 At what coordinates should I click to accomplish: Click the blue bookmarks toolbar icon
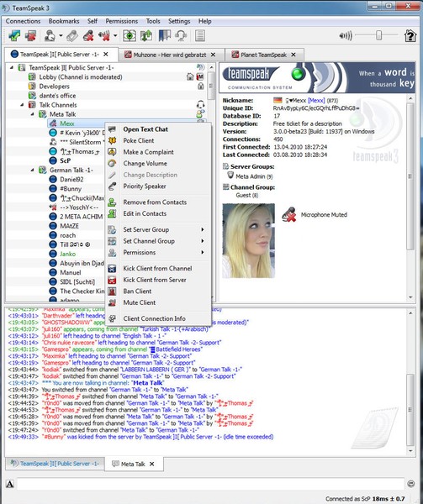[x=164, y=35]
